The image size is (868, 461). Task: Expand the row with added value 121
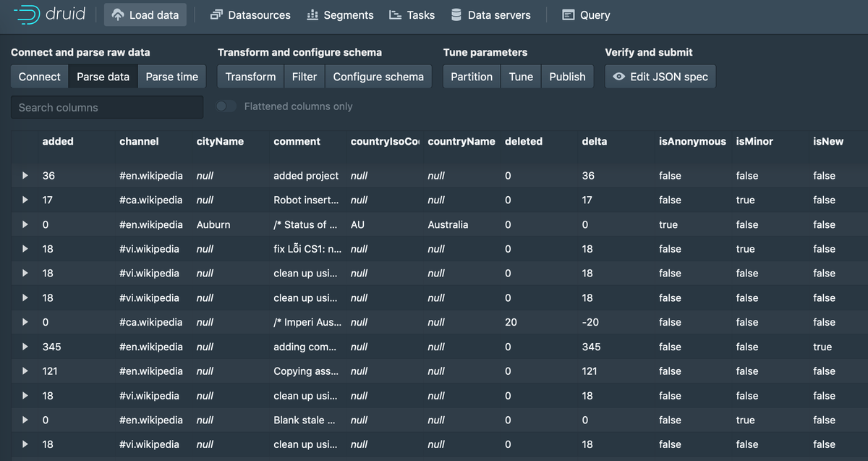[25, 371]
